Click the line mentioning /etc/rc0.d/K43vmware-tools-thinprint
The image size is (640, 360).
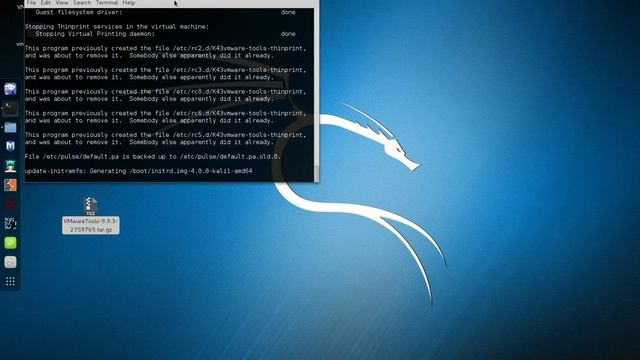pos(165,91)
